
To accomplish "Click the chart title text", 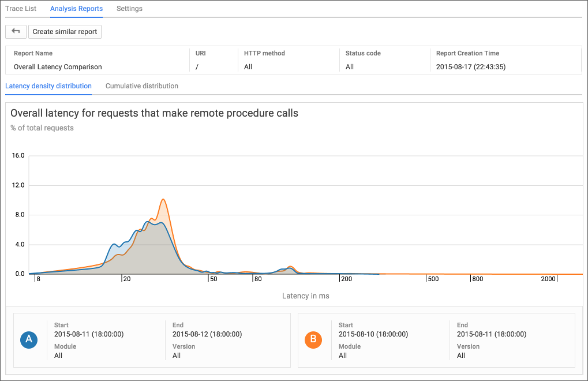I will point(154,113).
